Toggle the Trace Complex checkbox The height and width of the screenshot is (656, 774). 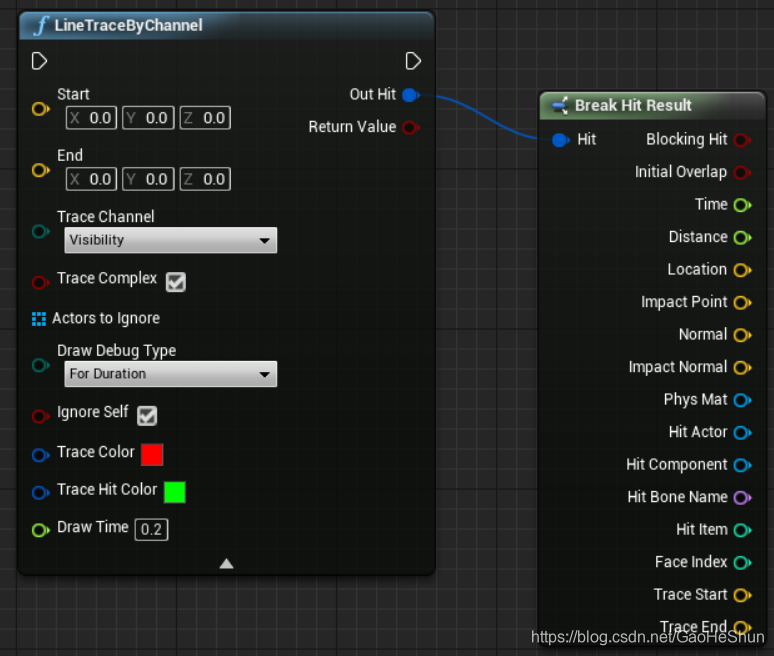(176, 282)
